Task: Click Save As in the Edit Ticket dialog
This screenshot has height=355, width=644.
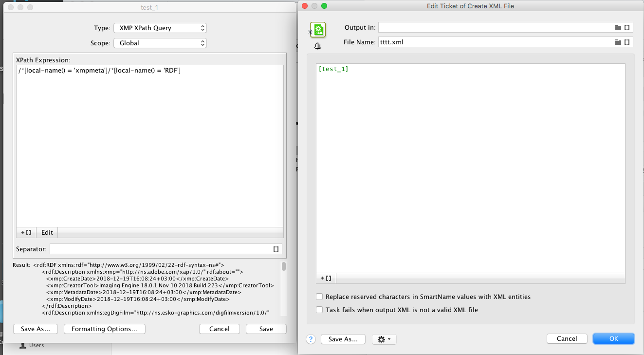Action: [343, 339]
